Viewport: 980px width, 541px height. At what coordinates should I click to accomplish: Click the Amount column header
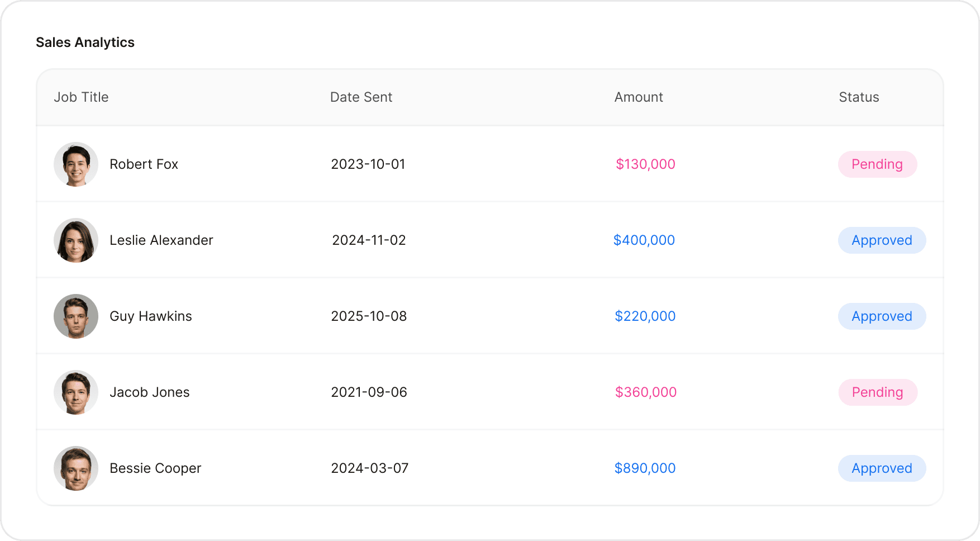[x=639, y=97]
